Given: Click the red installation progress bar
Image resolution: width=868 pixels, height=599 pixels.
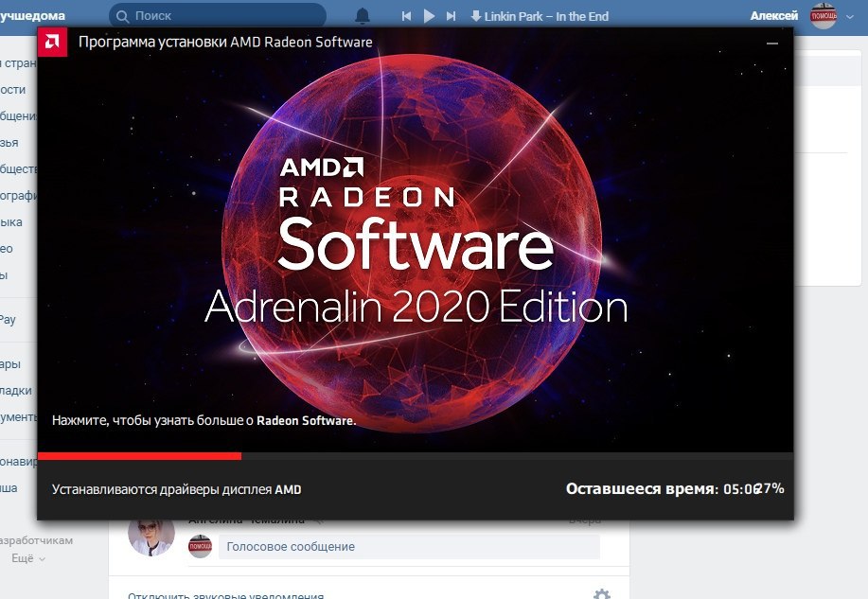Looking at the screenshot, I should click(x=139, y=456).
